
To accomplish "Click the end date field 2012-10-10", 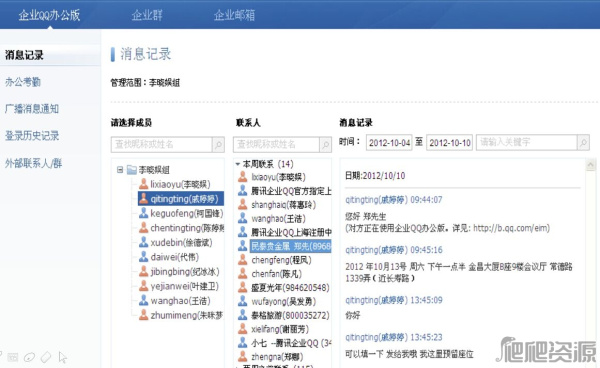I will 450,143.
